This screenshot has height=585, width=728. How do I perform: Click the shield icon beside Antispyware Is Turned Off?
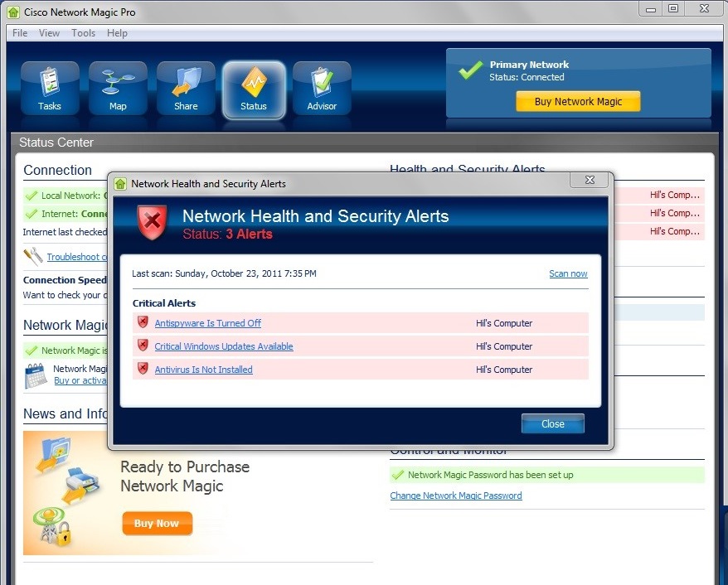click(143, 323)
